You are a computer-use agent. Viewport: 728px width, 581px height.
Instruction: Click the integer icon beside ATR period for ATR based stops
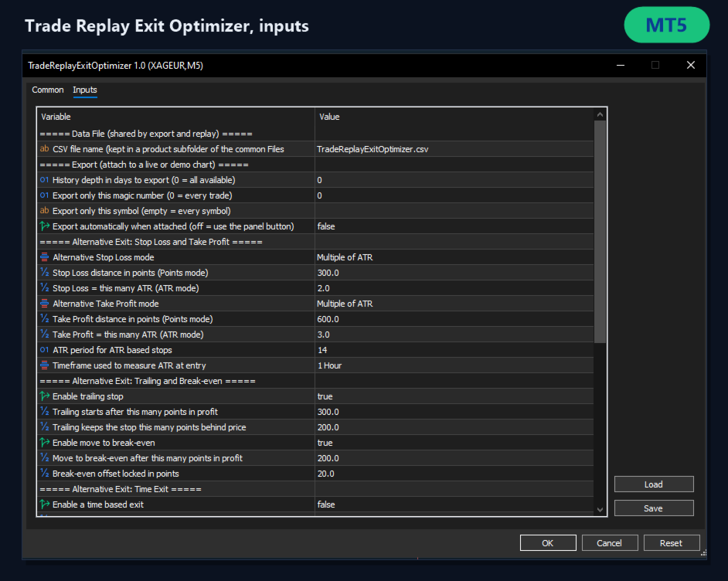click(45, 350)
